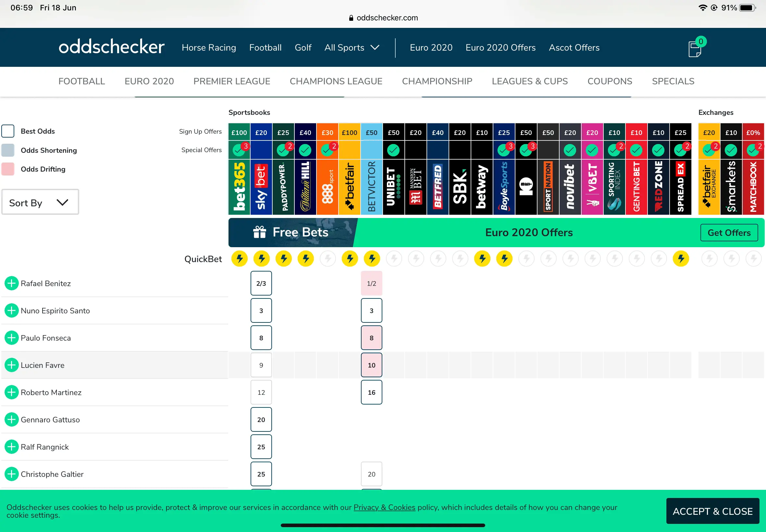Click the Paddy Power bookmaker logo
The width and height of the screenshot is (766, 532).
click(x=283, y=187)
